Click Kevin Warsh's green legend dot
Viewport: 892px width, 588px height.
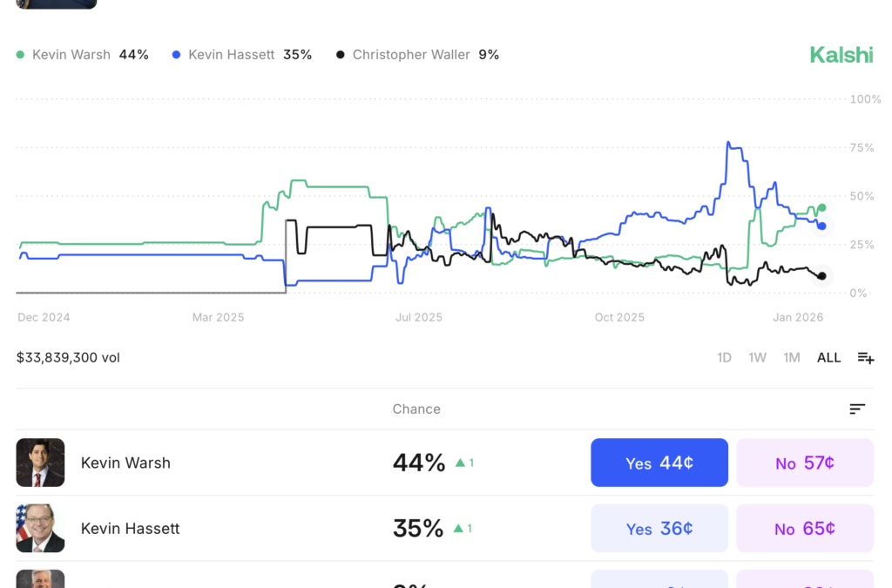[20, 55]
